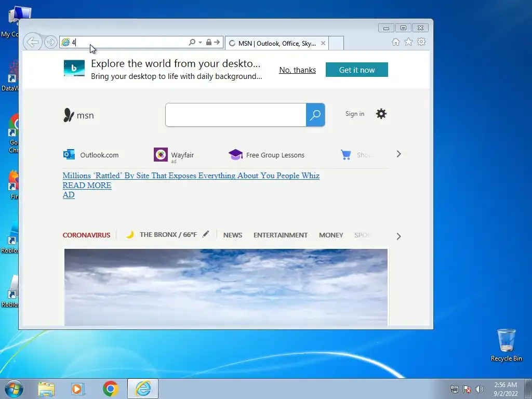
Task: Click the msn butterfly logo
Action: point(78,115)
